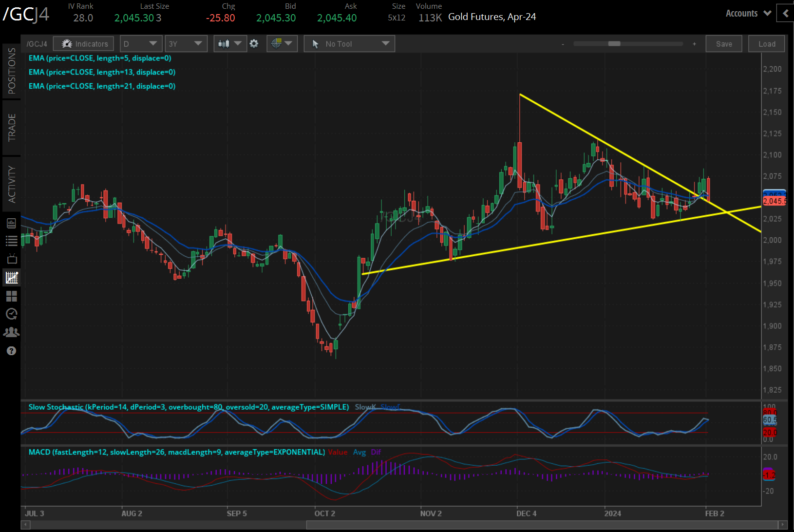Toggle the MACD study label
The height and width of the screenshot is (532, 794).
click(175, 452)
